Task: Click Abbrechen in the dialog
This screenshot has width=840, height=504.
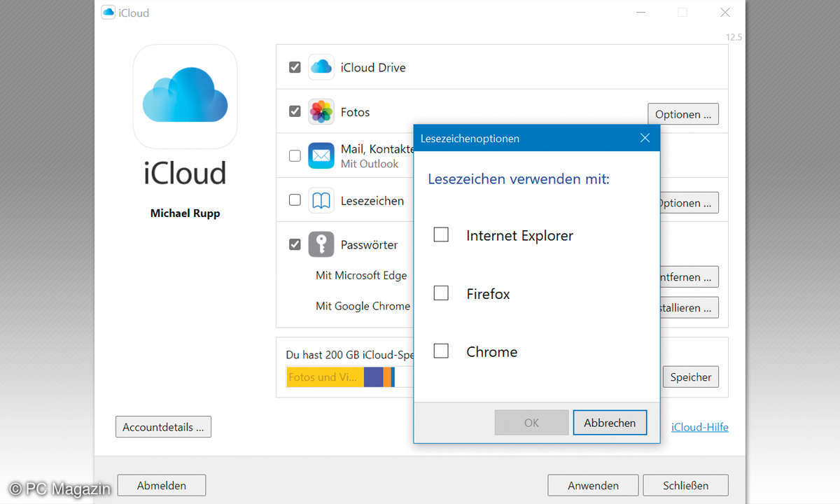Action: point(610,423)
